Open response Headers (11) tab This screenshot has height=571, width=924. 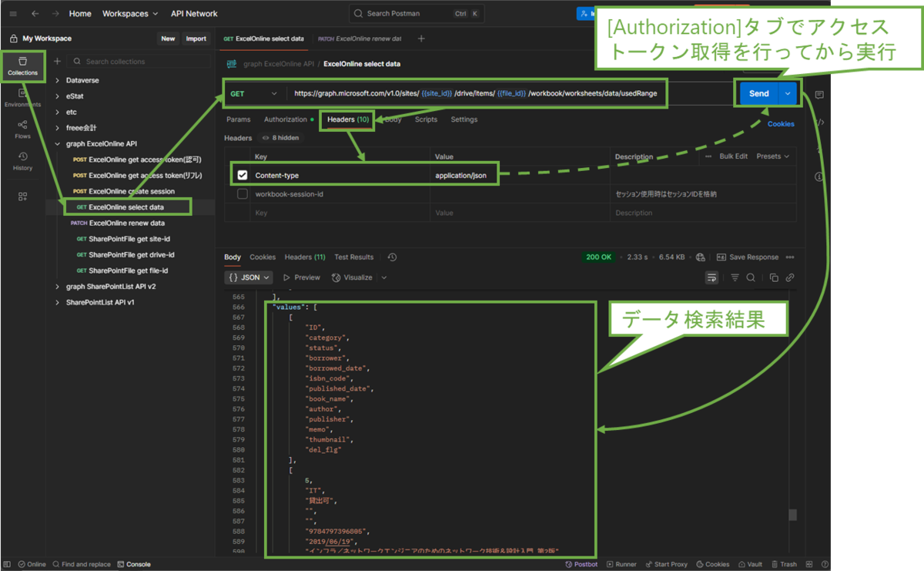point(305,257)
